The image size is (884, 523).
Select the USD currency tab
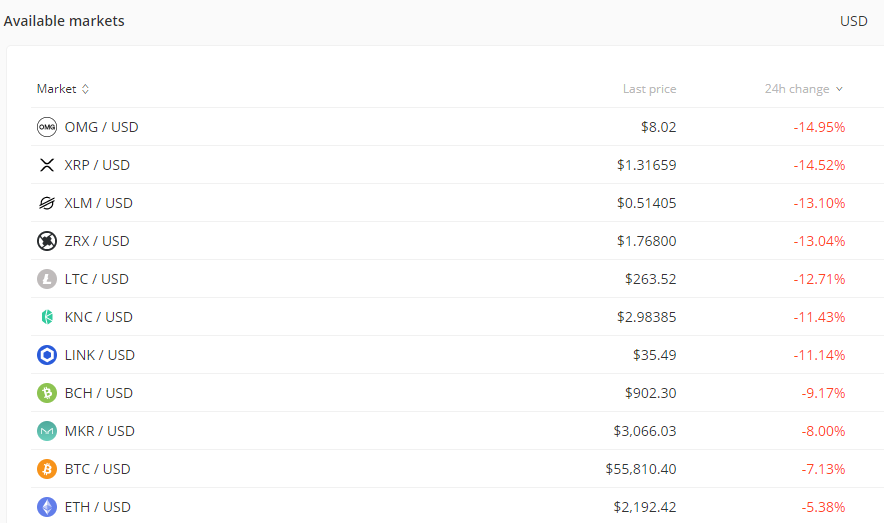[853, 21]
